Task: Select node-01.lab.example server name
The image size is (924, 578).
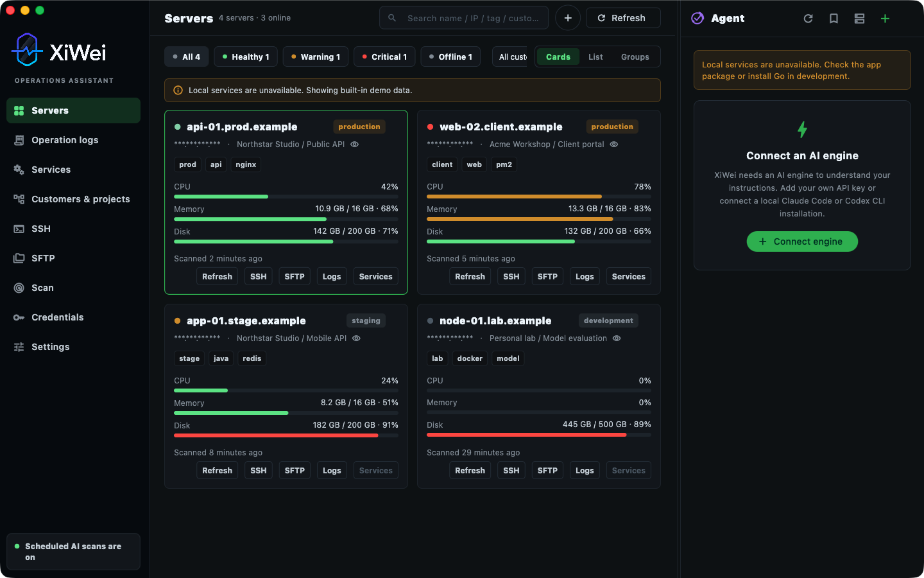Action: pyautogui.click(x=495, y=320)
